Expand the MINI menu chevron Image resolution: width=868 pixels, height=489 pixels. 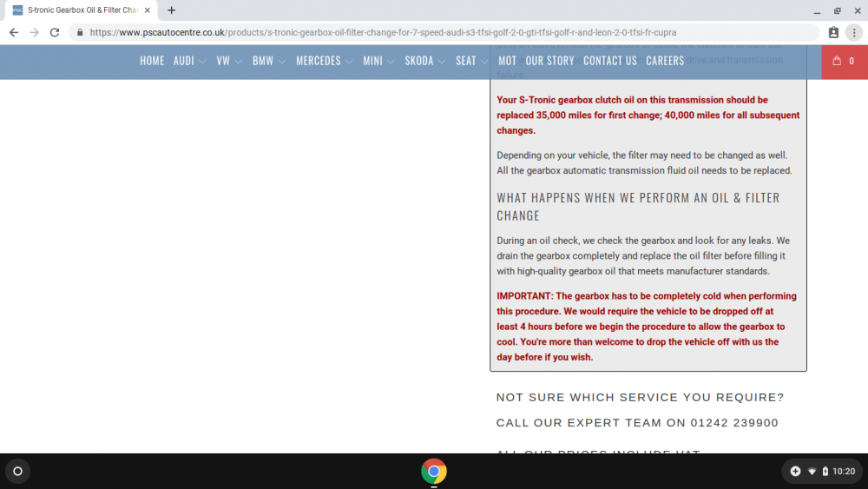(x=391, y=62)
